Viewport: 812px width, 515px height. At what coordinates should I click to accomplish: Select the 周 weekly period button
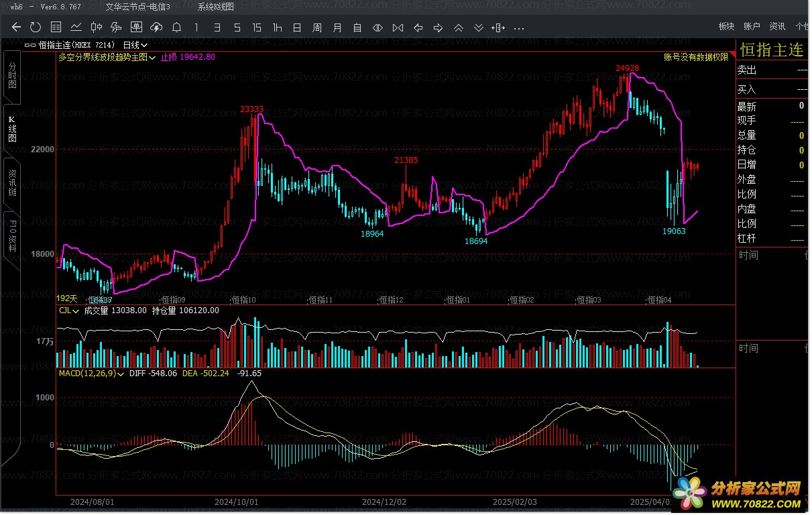(317, 27)
